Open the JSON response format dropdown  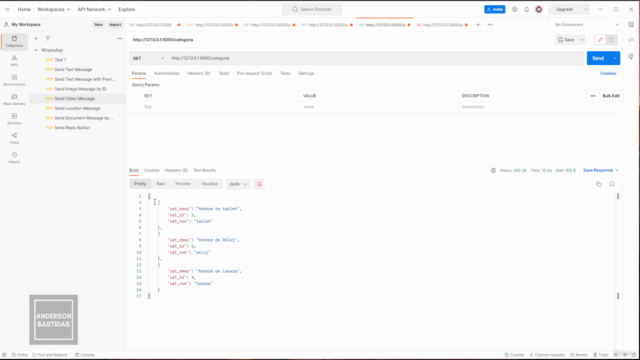(x=238, y=184)
